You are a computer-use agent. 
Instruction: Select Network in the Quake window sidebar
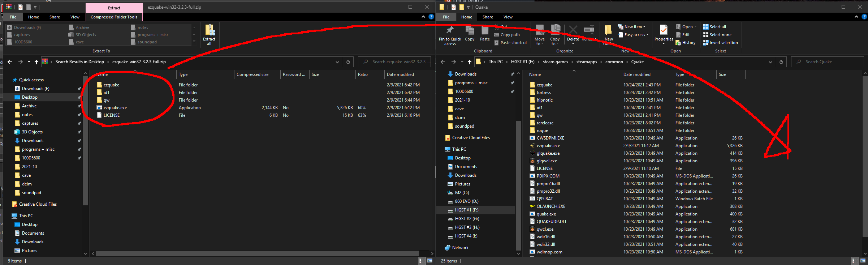pos(460,248)
